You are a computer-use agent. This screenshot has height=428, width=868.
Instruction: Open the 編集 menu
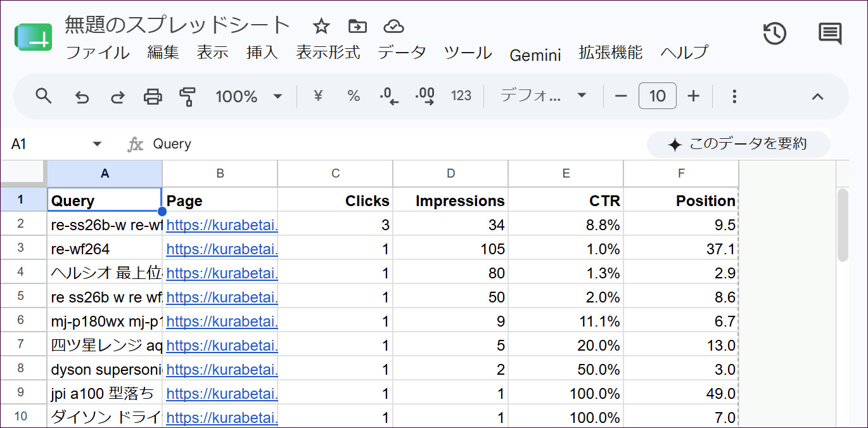pyautogui.click(x=163, y=53)
